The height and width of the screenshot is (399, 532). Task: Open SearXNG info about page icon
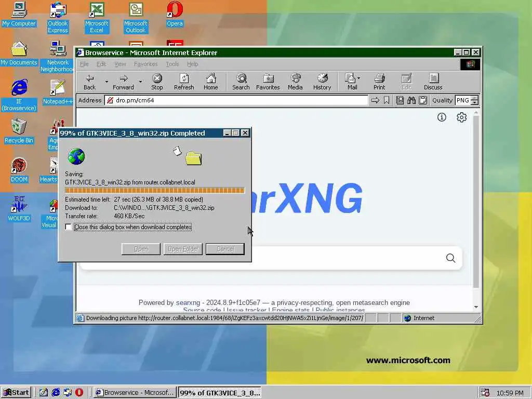442,117
